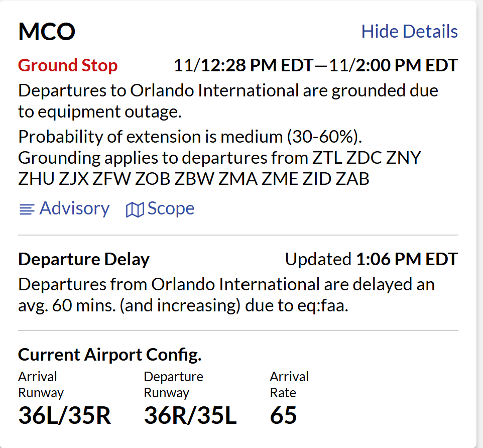Open the Scope link text

pos(171,208)
